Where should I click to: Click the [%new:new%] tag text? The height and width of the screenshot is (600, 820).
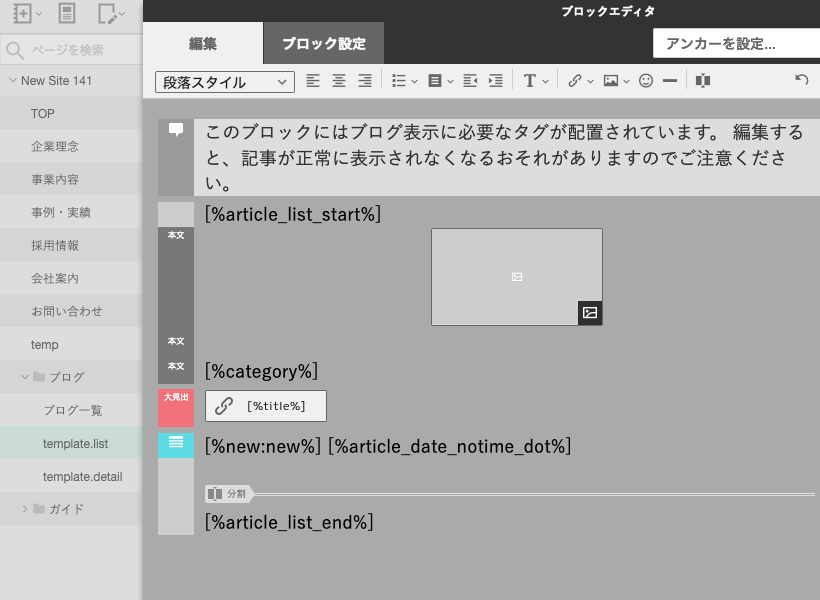(x=263, y=446)
